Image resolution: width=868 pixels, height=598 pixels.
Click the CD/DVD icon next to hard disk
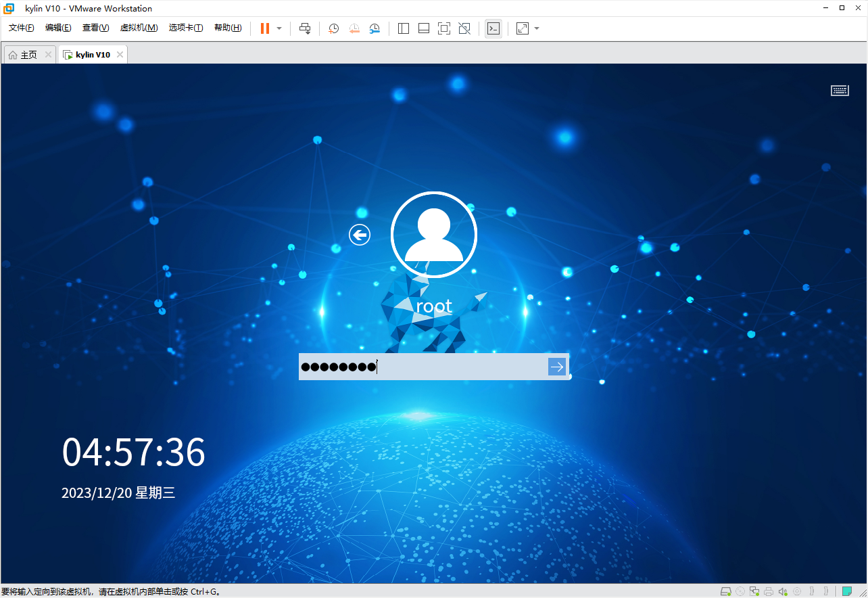coord(740,591)
